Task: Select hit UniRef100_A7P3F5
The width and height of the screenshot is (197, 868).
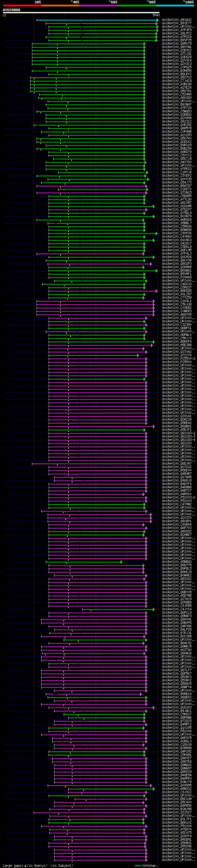Action: (x=176, y=30)
